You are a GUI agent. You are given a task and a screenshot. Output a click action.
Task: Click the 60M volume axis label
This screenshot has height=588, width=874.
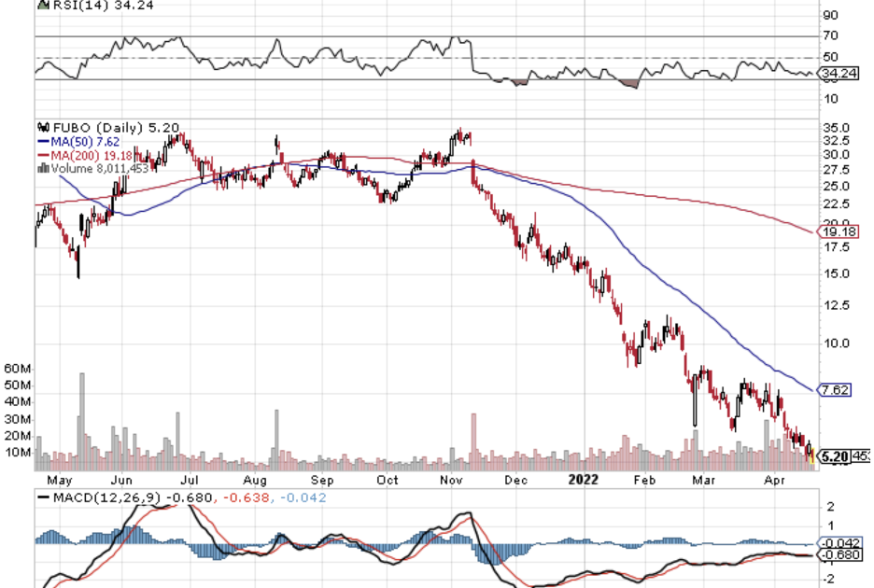18,368
